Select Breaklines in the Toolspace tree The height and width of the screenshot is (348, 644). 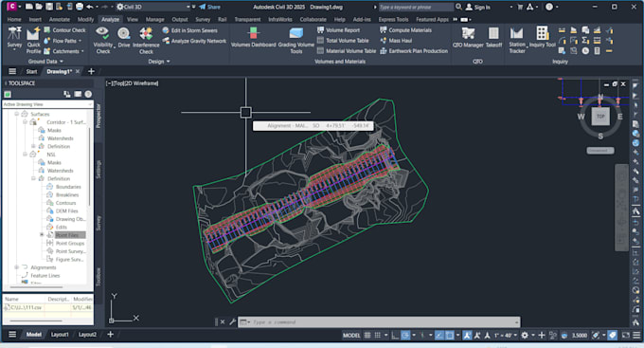pos(67,194)
